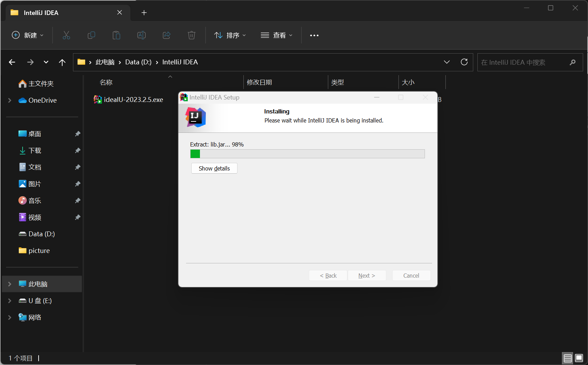Open Data (D:) in the sidebar
This screenshot has height=365, width=588.
tap(37, 234)
